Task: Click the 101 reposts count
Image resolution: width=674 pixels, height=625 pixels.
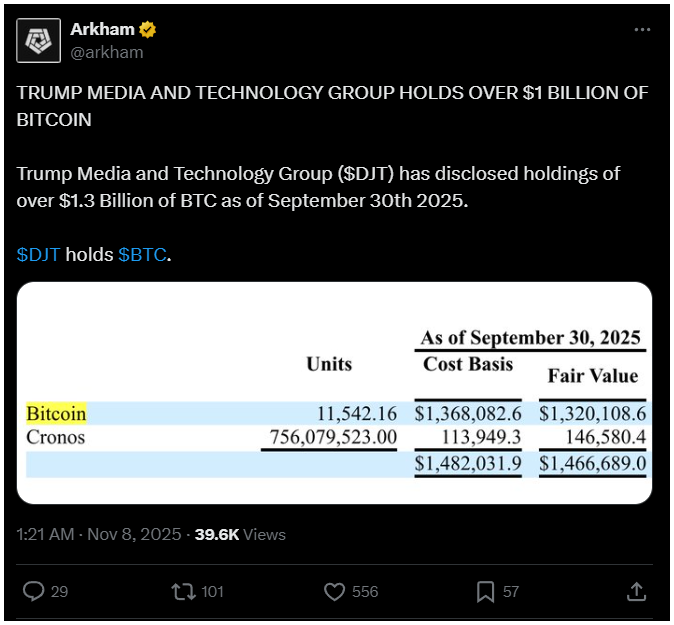Action: (212, 591)
